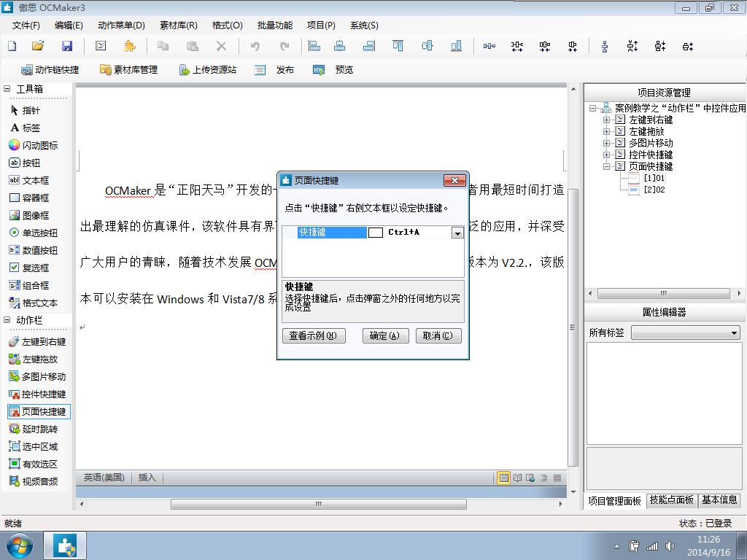Open 动作链快捷 action chain shortcut
This screenshot has height=560, width=747.
(50, 70)
